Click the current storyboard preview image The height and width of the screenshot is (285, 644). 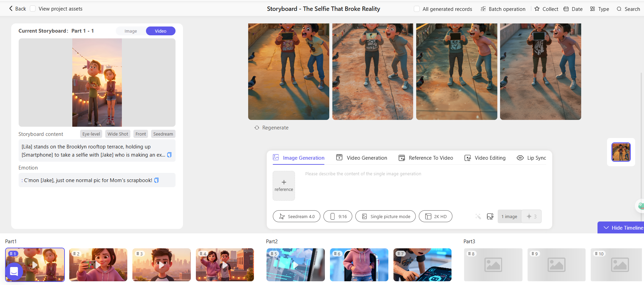click(x=97, y=83)
